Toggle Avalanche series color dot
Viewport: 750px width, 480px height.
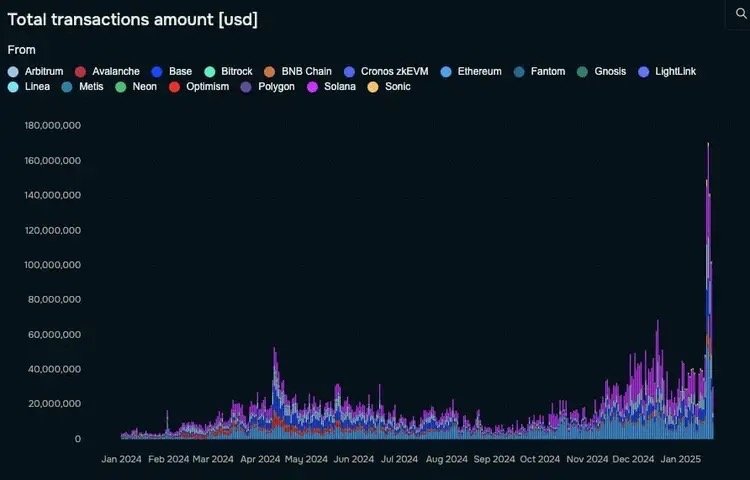pos(80,72)
